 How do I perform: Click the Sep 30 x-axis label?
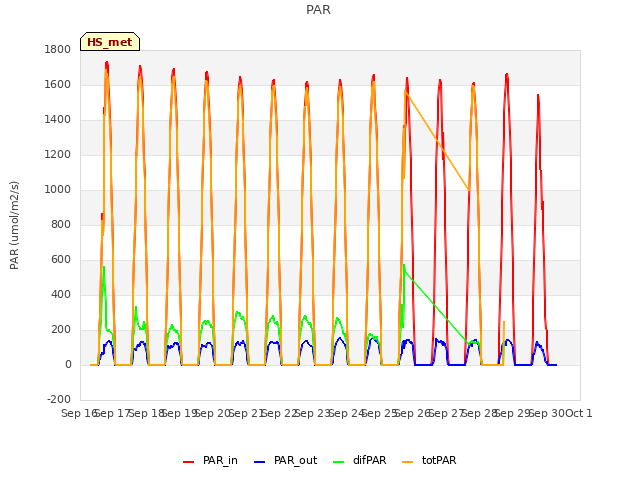coord(547,413)
